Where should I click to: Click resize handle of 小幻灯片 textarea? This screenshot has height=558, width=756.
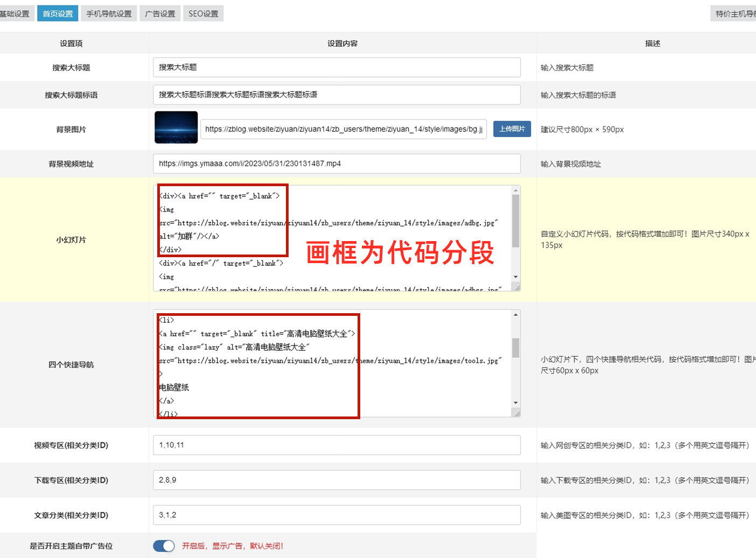(x=516, y=287)
